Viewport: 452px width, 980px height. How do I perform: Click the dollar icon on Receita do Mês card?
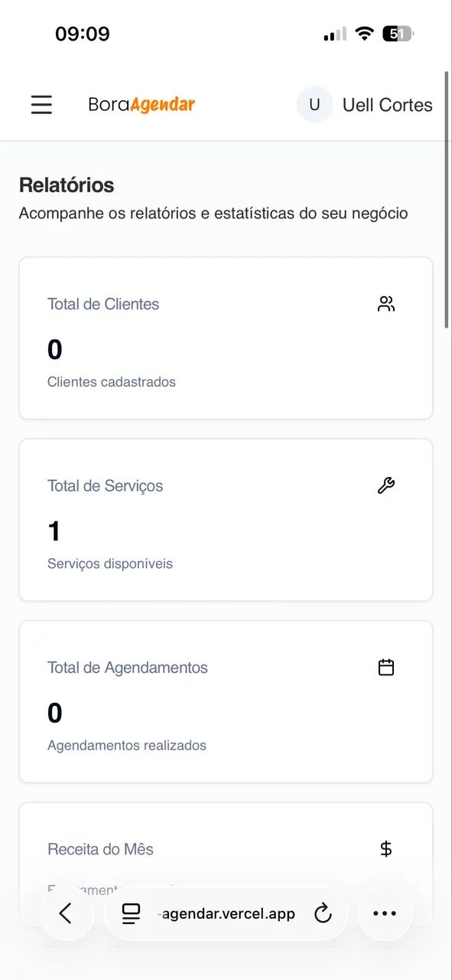coord(386,848)
